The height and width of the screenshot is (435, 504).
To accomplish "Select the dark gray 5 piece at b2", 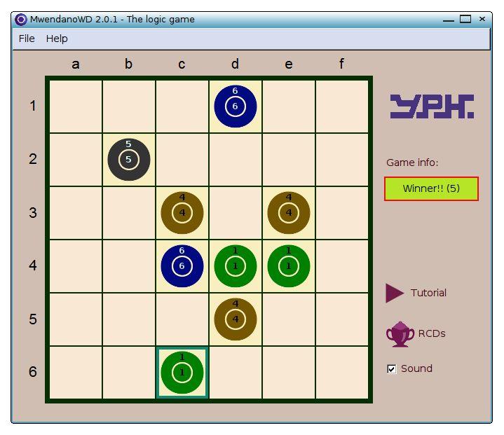I will pyautogui.click(x=129, y=160).
